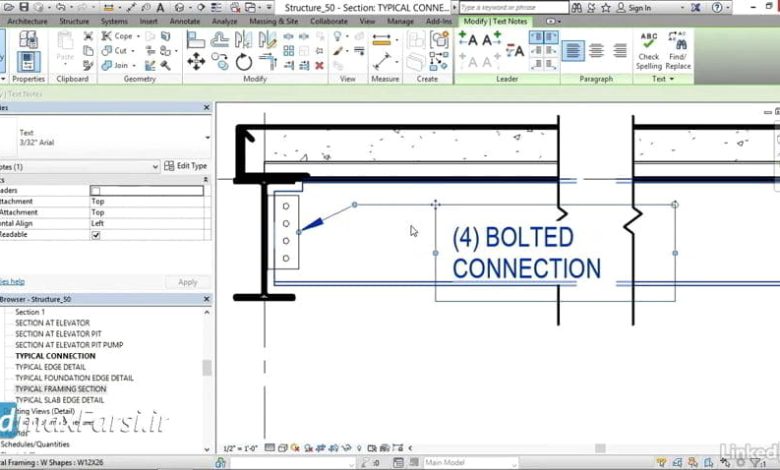
Task: Click Sign In
Action: tap(639, 8)
